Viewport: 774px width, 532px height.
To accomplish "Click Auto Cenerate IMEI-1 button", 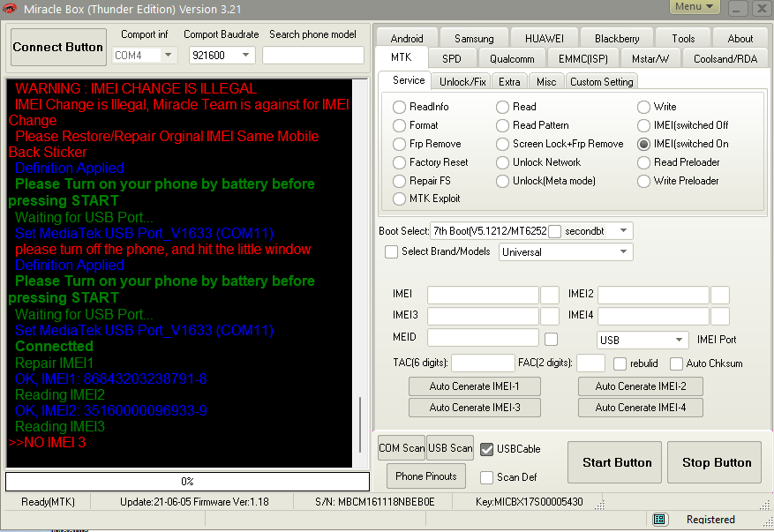I will [x=474, y=386].
